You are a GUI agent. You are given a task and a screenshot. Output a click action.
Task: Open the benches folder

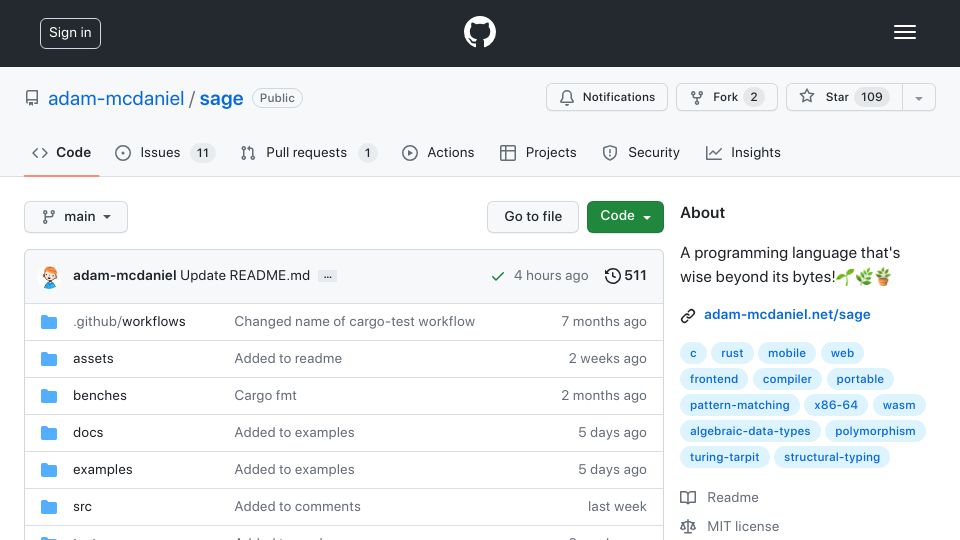click(x=100, y=396)
